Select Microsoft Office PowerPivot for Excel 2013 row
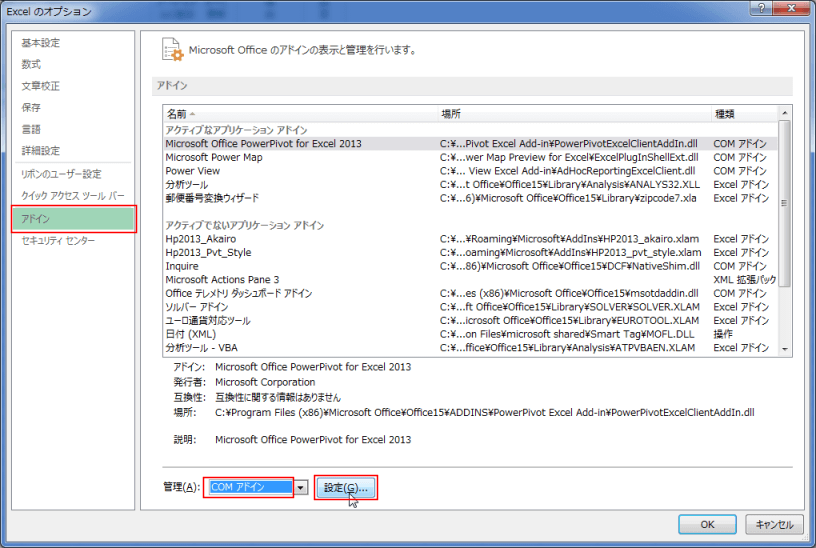This screenshot has height=548, width=816. pyautogui.click(x=470, y=144)
